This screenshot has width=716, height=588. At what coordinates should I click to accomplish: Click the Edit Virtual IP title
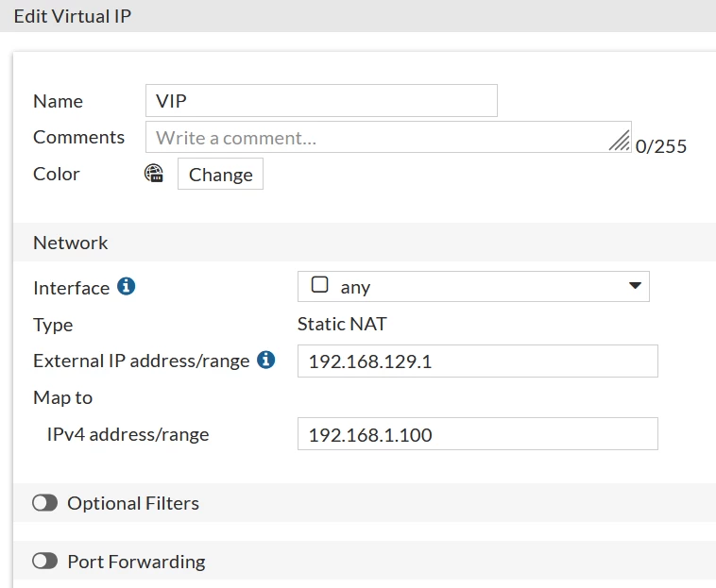[x=73, y=16]
